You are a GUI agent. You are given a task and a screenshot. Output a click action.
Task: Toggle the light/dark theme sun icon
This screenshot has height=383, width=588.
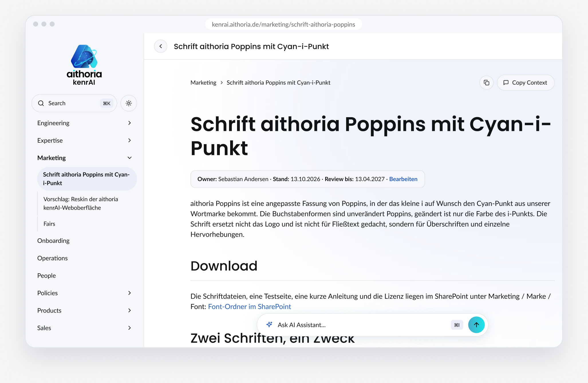click(129, 103)
